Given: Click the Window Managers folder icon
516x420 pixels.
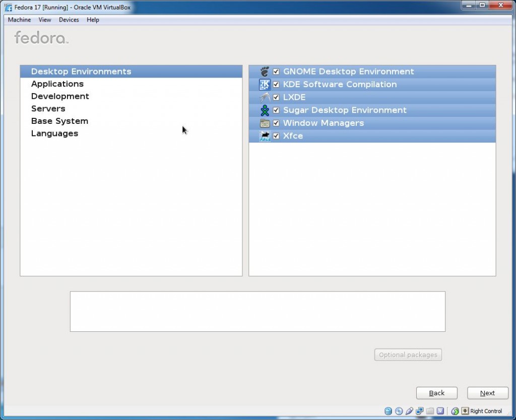Looking at the screenshot, I should click(265, 123).
